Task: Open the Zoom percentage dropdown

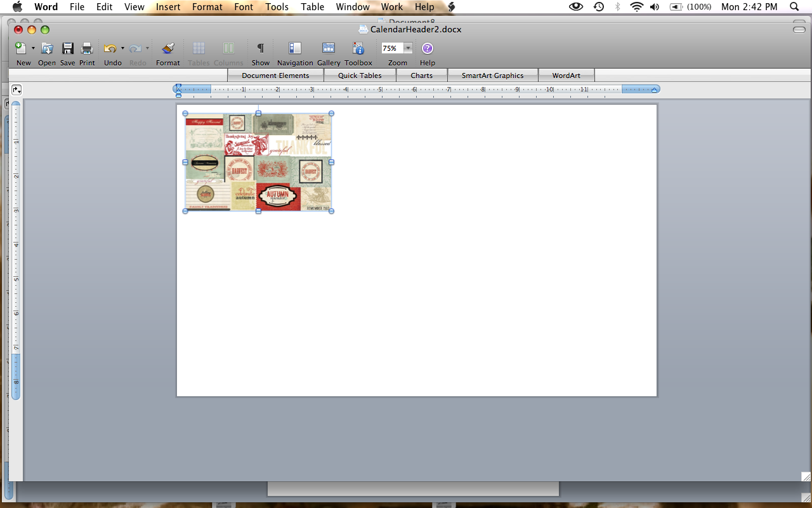Action: pos(408,48)
